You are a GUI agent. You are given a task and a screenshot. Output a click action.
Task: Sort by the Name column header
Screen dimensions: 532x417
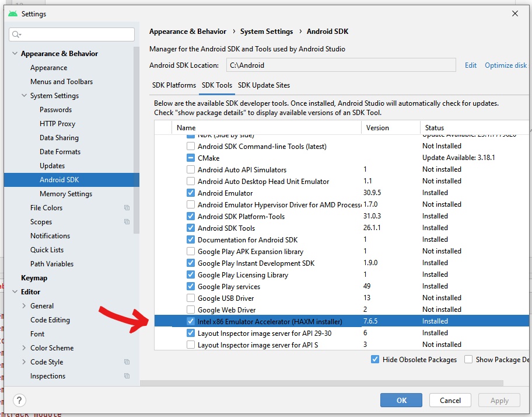pyautogui.click(x=267, y=128)
